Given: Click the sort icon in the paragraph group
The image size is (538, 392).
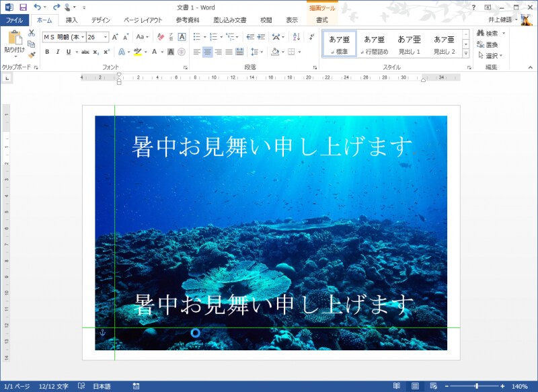Looking at the screenshot, I should click(x=296, y=36).
